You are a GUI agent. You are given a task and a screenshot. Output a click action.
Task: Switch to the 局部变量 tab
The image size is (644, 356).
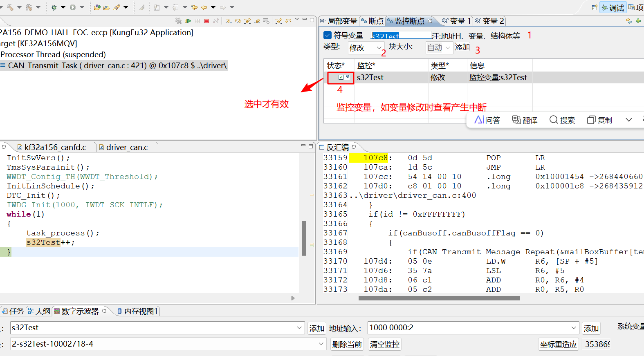tap(339, 21)
